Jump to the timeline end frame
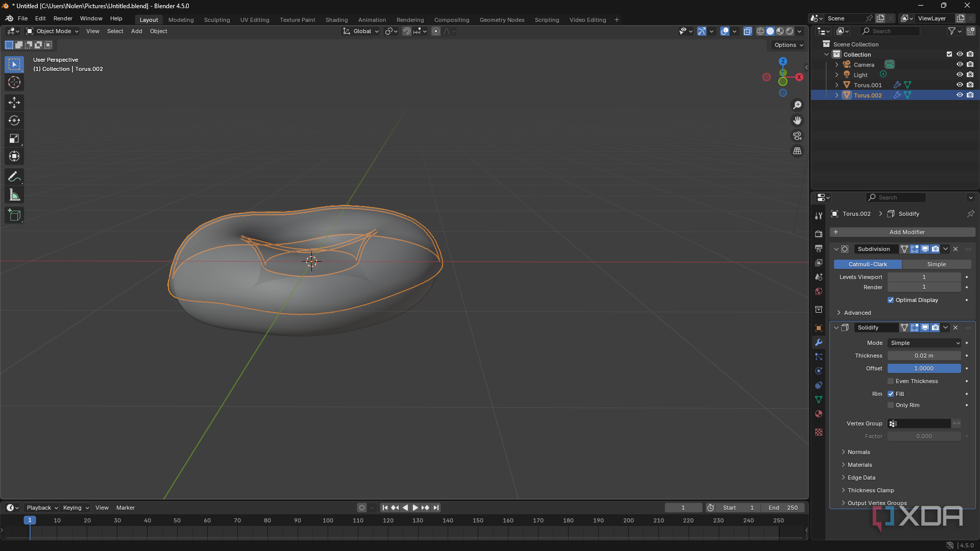Screen dimensions: 980x551 [436, 508]
